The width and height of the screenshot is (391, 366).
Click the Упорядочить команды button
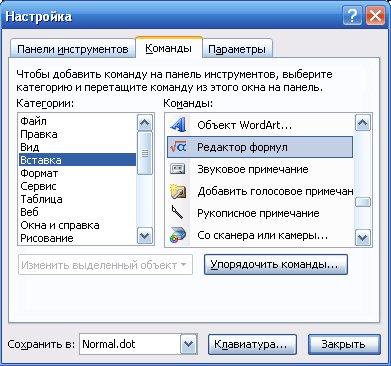(x=276, y=265)
